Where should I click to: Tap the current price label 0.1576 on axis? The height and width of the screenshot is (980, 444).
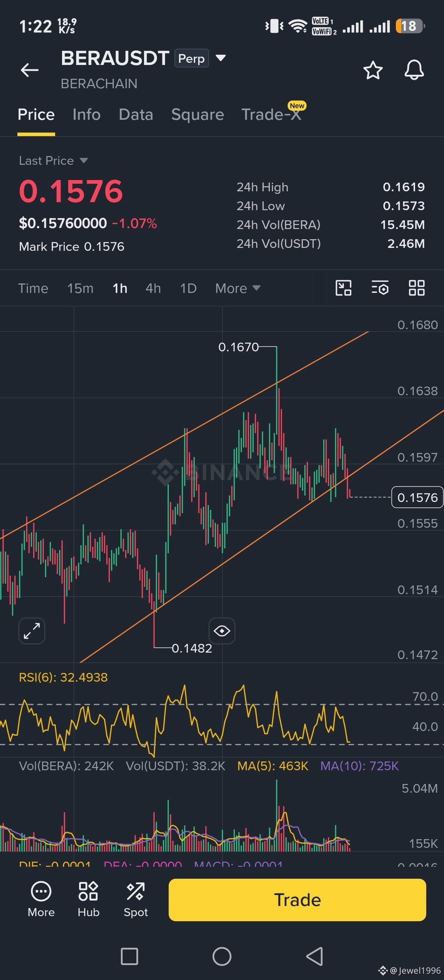[418, 497]
